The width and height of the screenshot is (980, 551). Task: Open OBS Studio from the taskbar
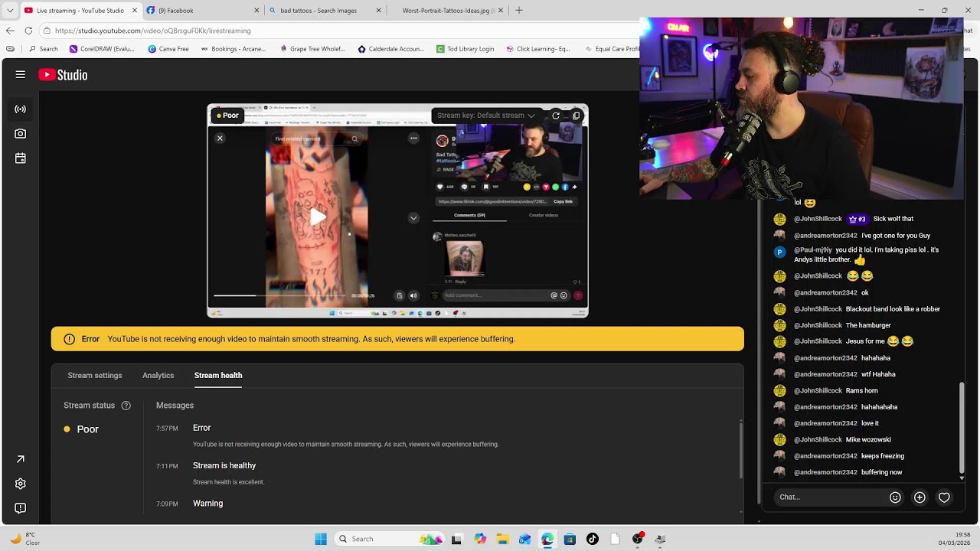click(638, 539)
